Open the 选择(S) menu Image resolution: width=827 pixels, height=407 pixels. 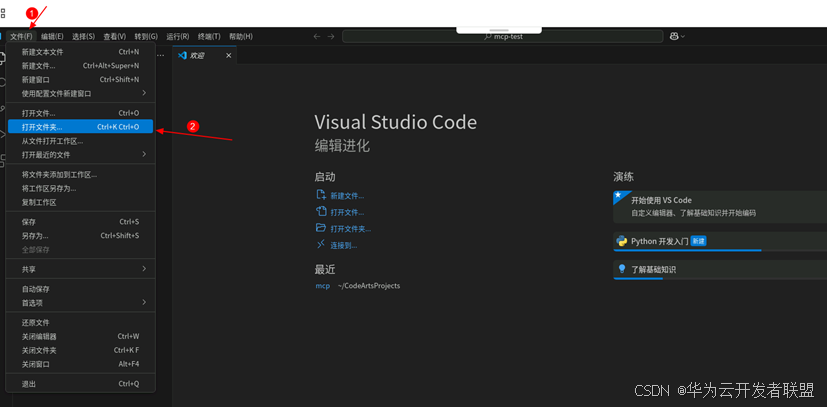pyautogui.click(x=83, y=36)
